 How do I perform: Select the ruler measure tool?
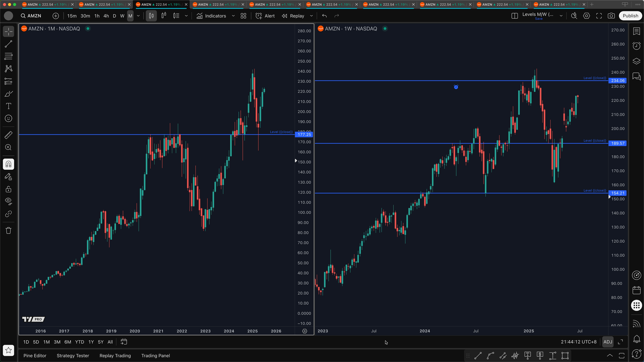point(9,135)
